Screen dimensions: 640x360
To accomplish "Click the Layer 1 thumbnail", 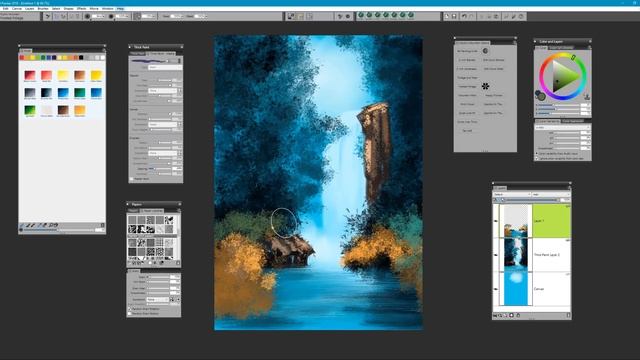I will click(x=516, y=221).
